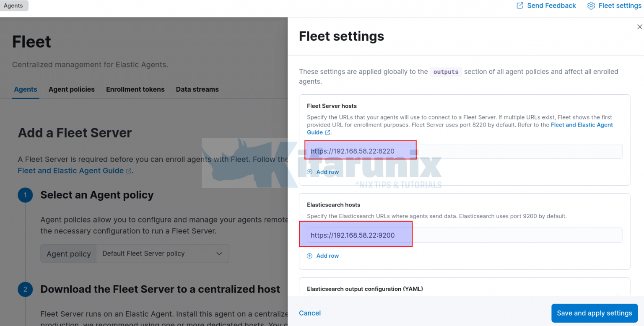Switch to the Data streams tab
This screenshot has width=644, height=326.
[197, 89]
